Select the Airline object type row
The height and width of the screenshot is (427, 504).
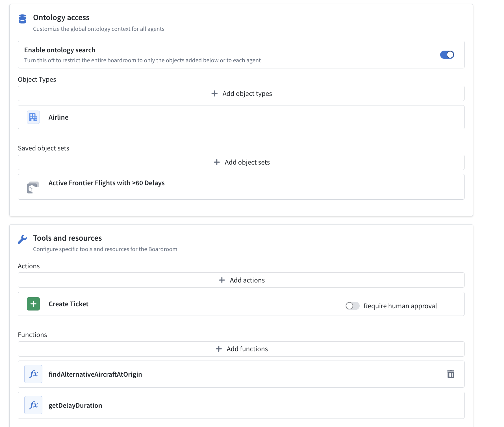[241, 117]
